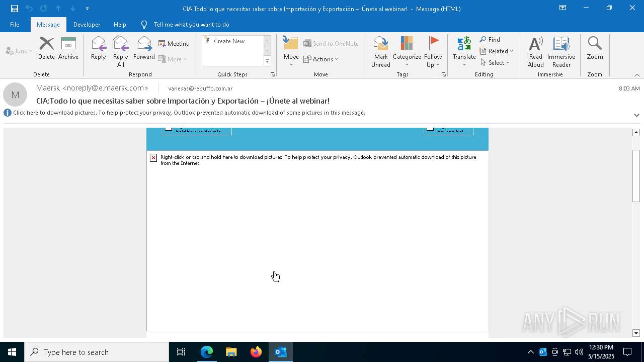Open Ribbon Display Options
Image resolution: width=644 pixels, height=362 pixels.
click(562, 8)
